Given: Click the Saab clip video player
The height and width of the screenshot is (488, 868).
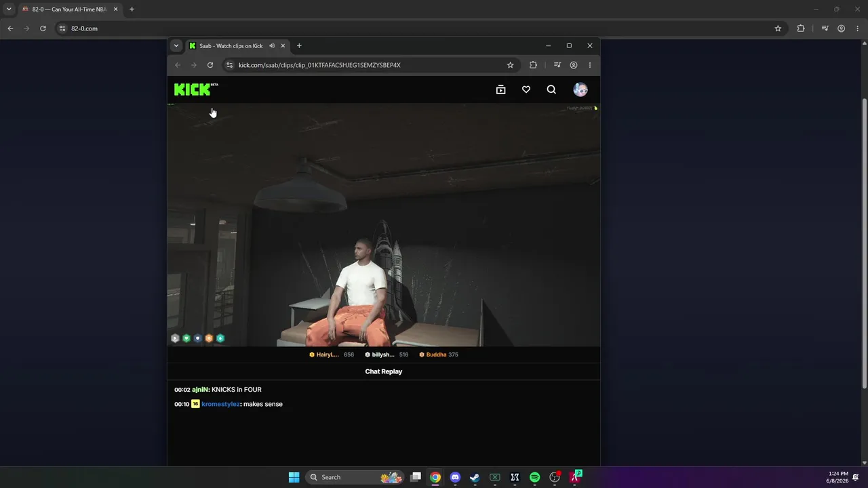Looking at the screenshot, I should click(384, 224).
